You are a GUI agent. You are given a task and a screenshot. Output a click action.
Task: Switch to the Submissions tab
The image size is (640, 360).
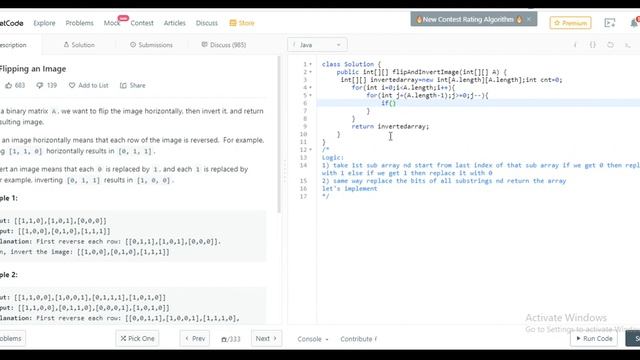[x=151, y=45]
